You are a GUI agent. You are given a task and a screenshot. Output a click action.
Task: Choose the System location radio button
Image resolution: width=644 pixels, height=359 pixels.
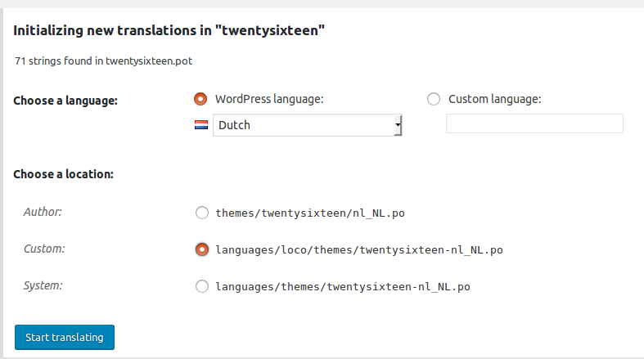[202, 286]
